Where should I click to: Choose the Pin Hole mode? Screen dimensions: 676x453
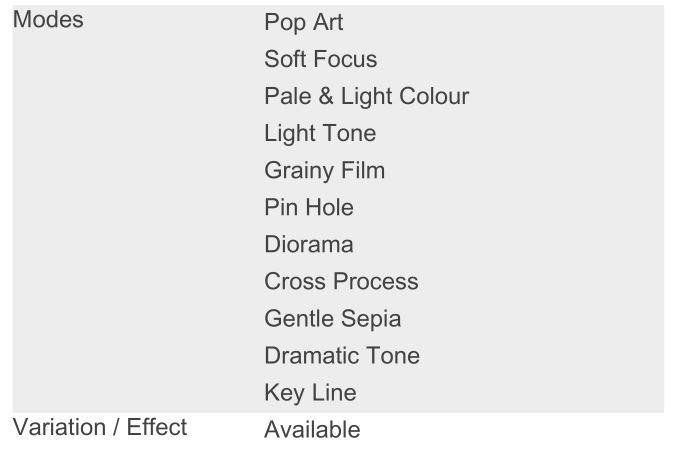(309, 207)
